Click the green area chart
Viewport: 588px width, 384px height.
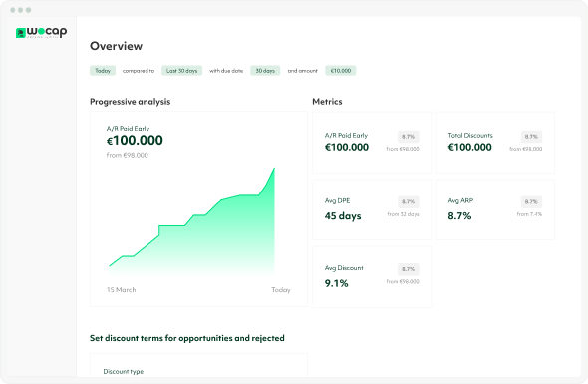point(192,222)
